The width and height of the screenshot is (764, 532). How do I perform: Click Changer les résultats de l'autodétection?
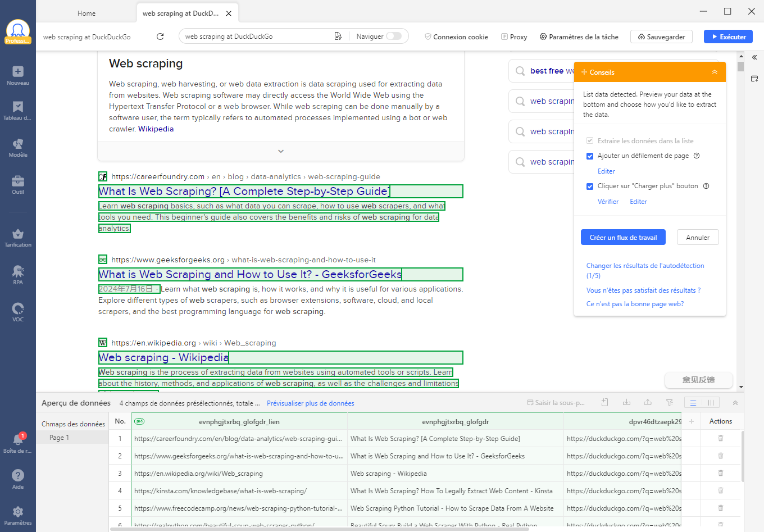pos(645,271)
